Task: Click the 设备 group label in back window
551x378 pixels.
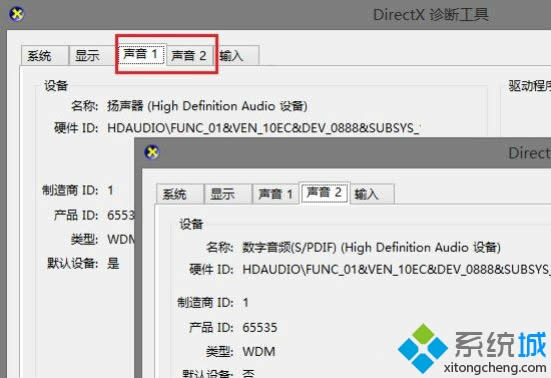Action: [56, 85]
